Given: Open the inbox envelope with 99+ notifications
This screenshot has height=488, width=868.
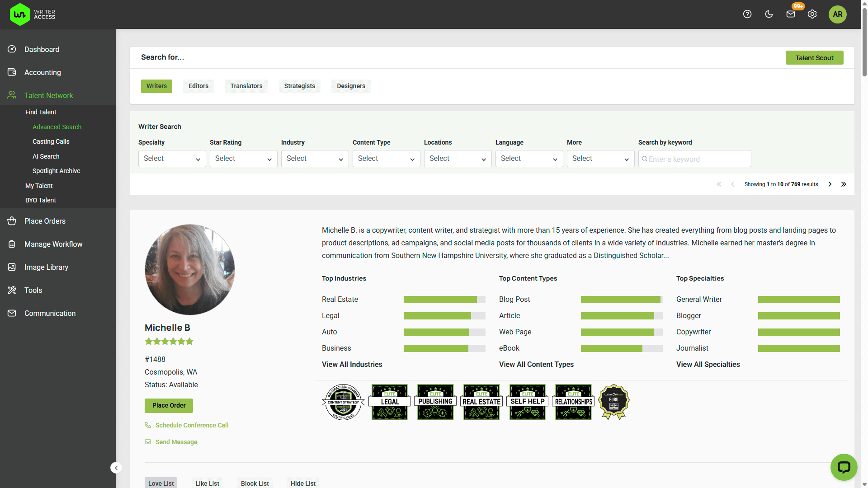Looking at the screenshot, I should coord(790,14).
